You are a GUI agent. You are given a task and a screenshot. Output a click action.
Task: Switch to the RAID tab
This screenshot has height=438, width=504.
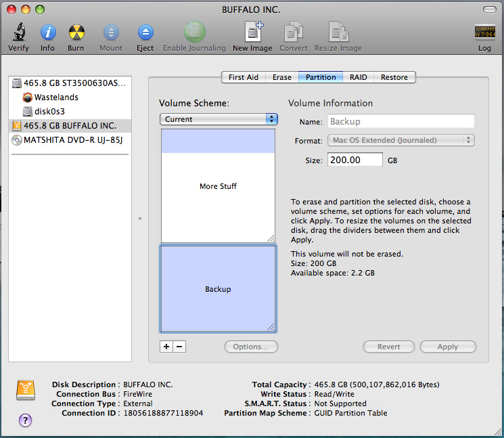358,77
